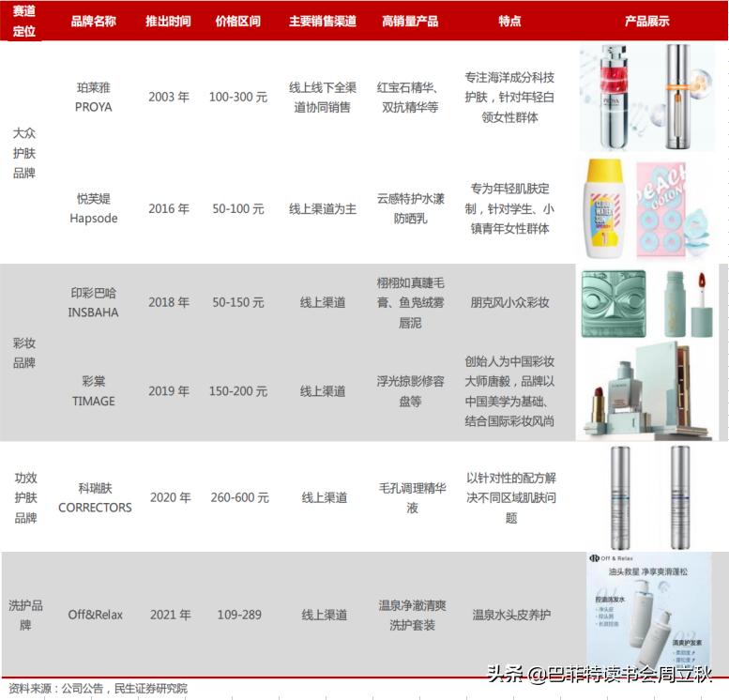Open the CORRECTORS silver tubes product image
This screenshot has height=700, width=729.
[x=649, y=497]
